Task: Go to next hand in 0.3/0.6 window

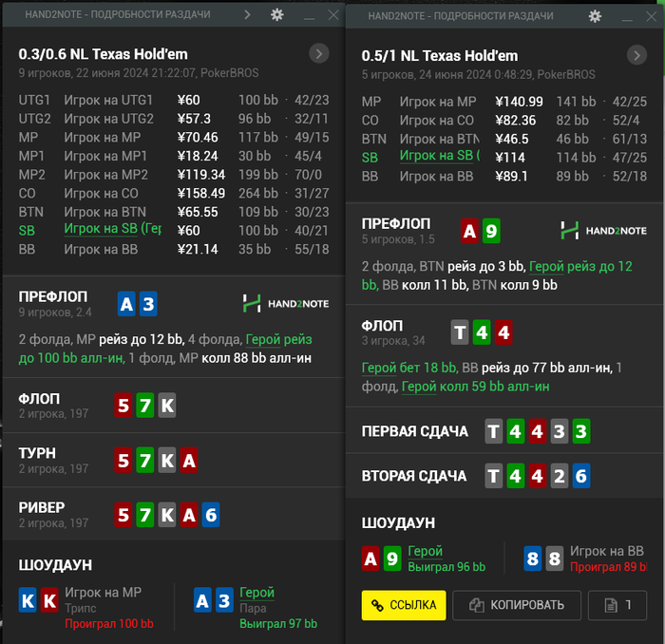Action: click(x=319, y=54)
